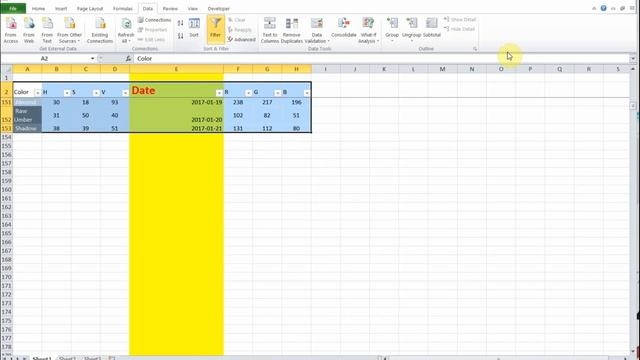Open V column filter dropdown
The image size is (640, 360).
(x=125, y=93)
